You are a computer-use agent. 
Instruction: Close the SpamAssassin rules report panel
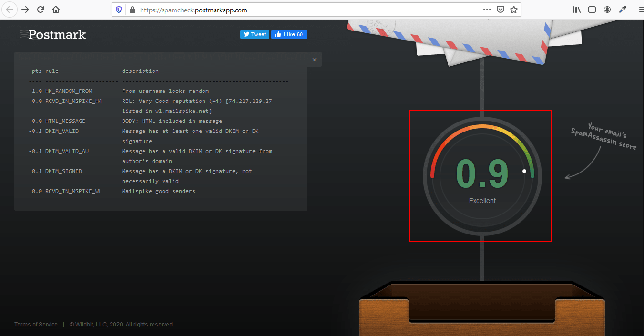314,60
